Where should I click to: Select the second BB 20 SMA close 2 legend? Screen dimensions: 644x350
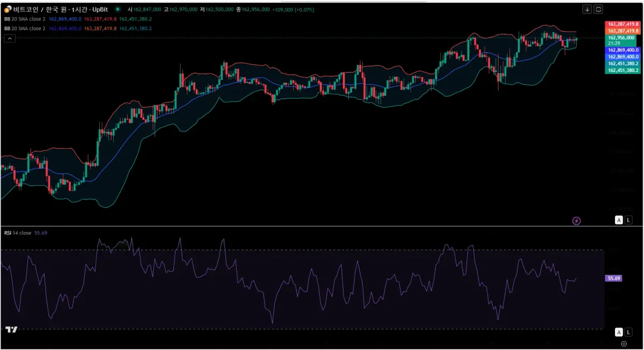click(25, 28)
